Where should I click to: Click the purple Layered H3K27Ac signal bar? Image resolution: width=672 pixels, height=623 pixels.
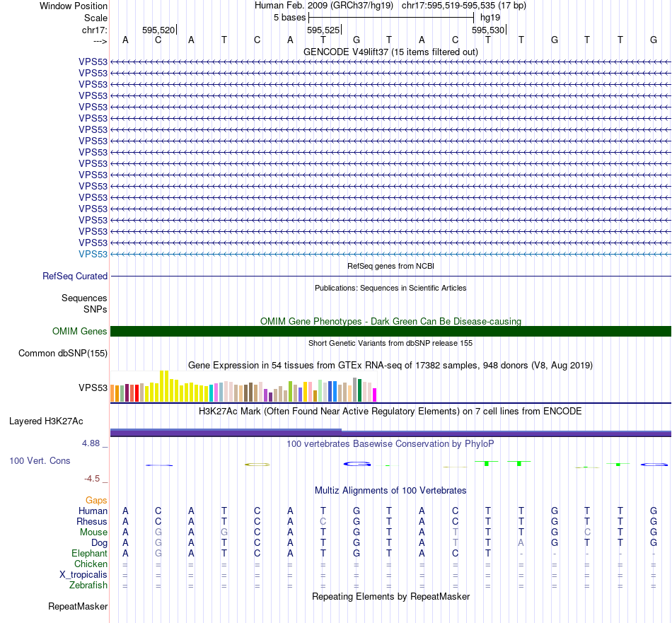[390, 433]
